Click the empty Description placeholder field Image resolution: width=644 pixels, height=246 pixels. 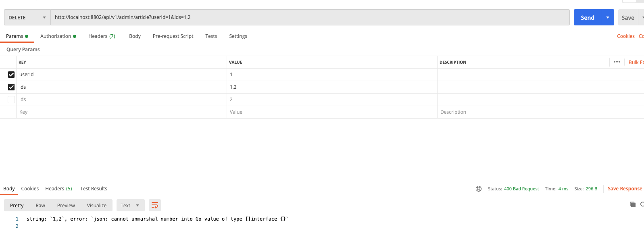pos(540,112)
